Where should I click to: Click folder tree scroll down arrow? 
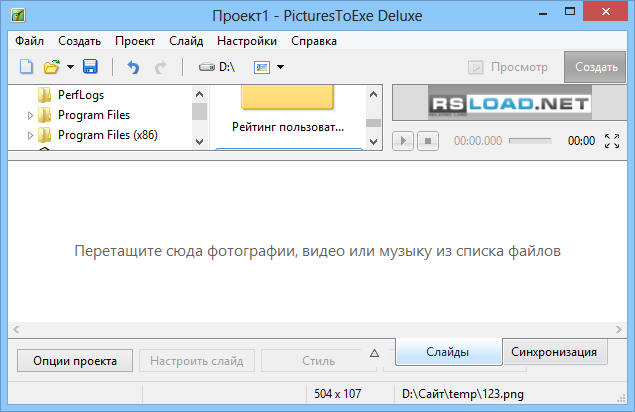tap(199, 142)
